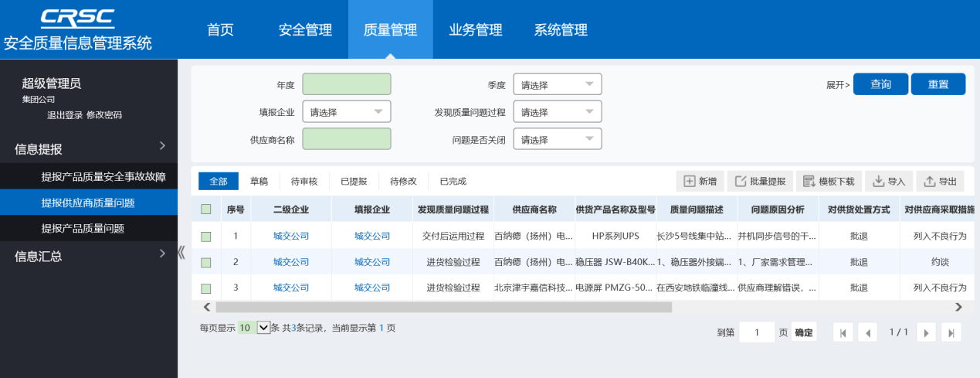Screen dimensions: 980x378
Task: Open the 季度 dropdown
Action: (557, 84)
